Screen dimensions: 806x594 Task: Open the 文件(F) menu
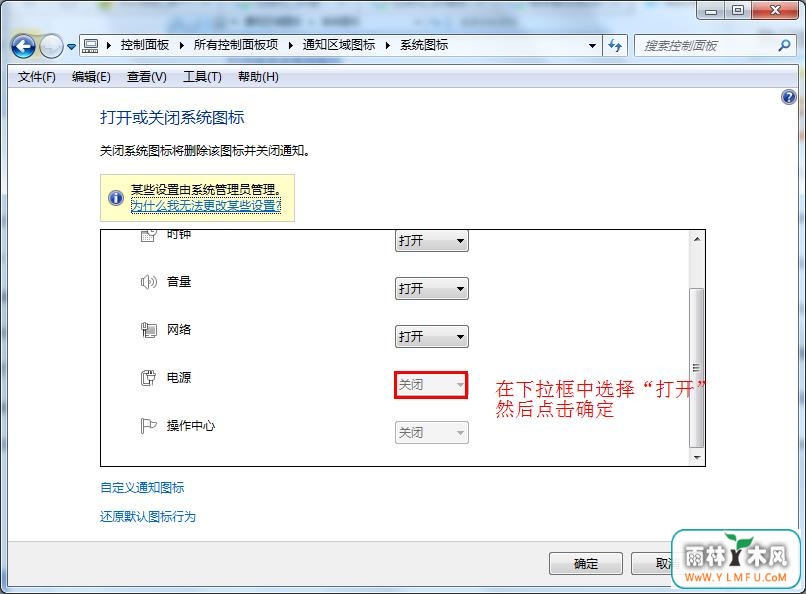pos(36,77)
